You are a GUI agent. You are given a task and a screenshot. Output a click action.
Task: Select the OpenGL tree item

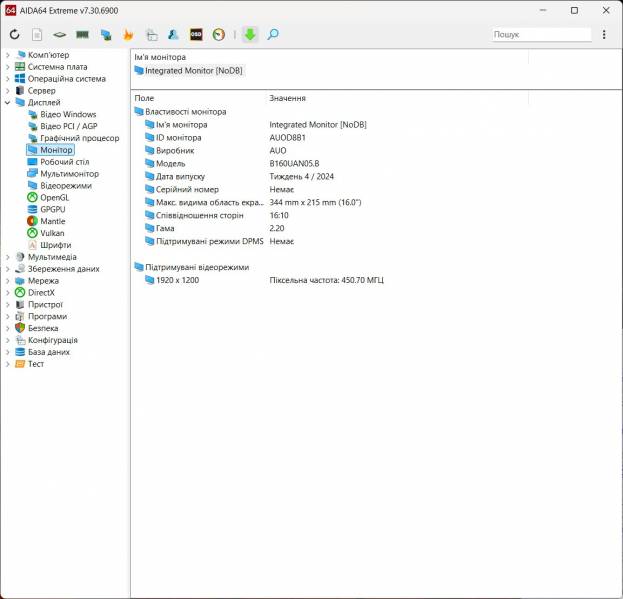click(48, 197)
